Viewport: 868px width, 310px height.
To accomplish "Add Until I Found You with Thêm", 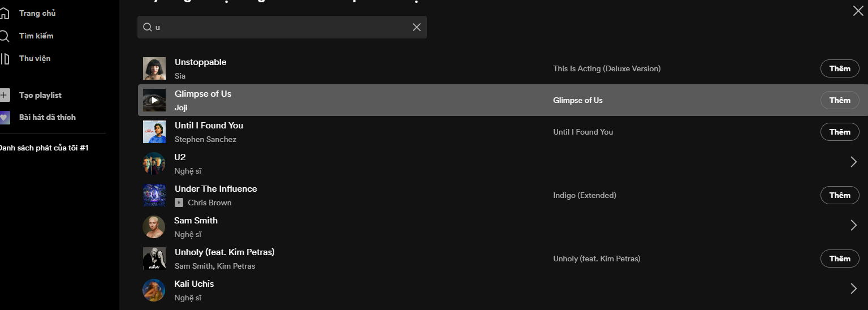I will pyautogui.click(x=840, y=132).
